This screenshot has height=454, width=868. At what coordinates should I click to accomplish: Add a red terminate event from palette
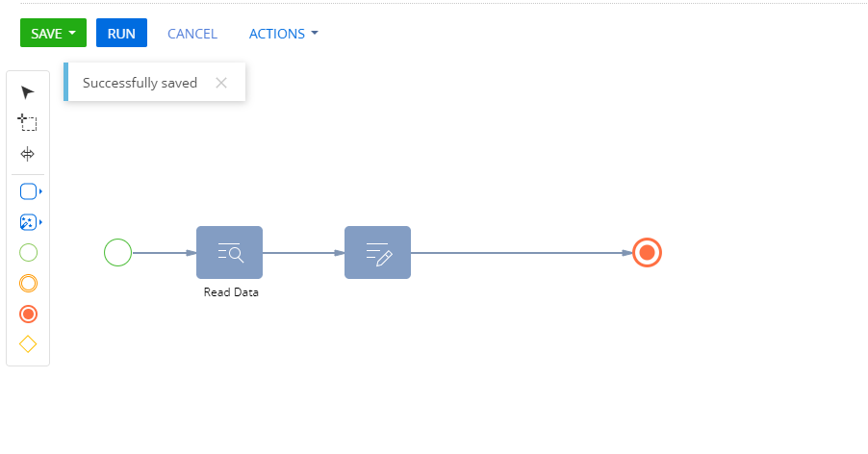tap(28, 315)
